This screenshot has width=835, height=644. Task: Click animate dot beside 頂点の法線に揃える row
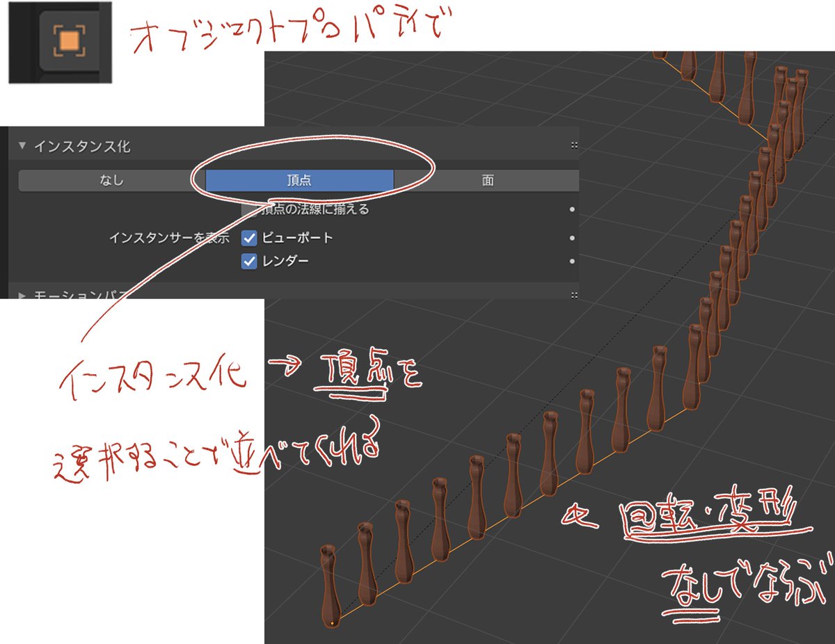tap(572, 209)
